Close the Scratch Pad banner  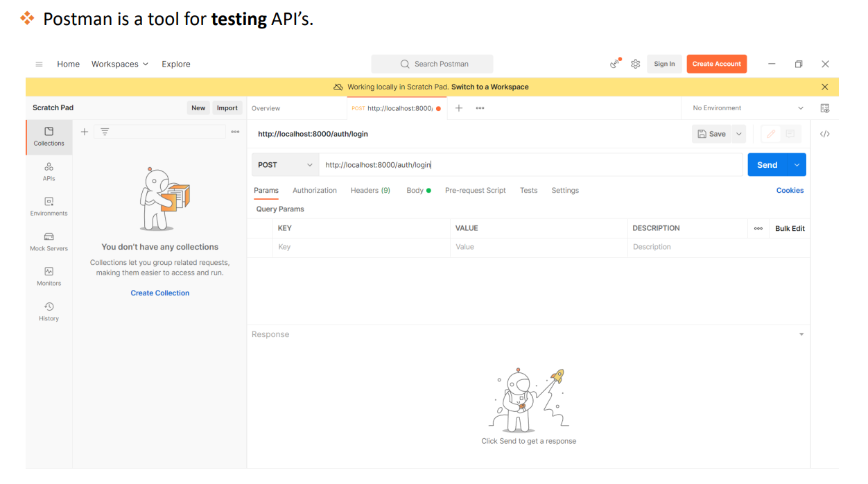(x=825, y=87)
